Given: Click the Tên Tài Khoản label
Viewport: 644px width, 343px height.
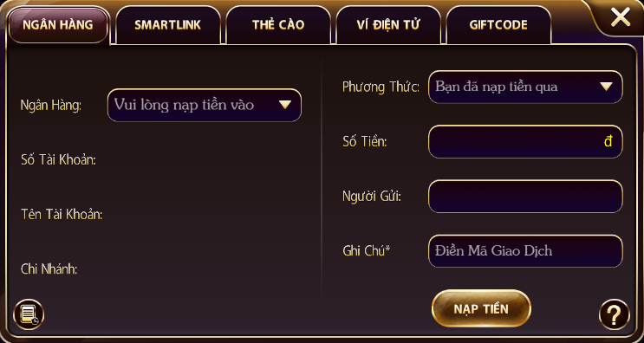Looking at the screenshot, I should click(62, 214).
